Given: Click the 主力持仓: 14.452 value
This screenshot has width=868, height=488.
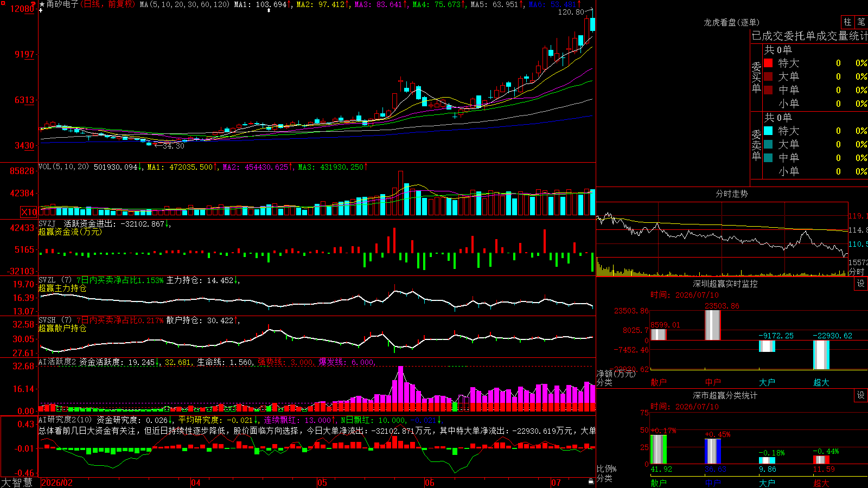Looking at the screenshot, I should tap(202, 280).
